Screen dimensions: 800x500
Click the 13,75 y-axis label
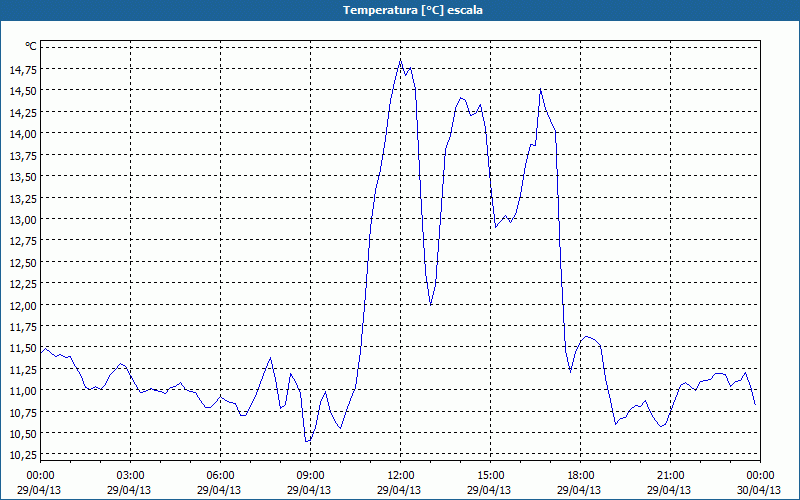[x=22, y=155]
